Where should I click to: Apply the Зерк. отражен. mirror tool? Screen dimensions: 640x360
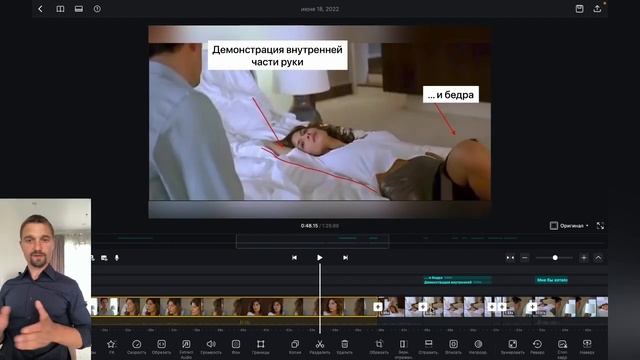coord(403,349)
